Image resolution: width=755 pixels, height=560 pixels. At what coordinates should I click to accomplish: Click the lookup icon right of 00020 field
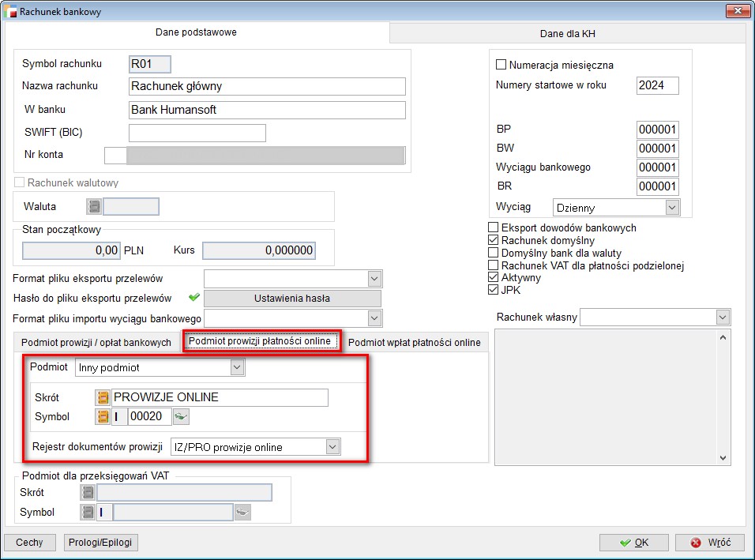(x=182, y=416)
